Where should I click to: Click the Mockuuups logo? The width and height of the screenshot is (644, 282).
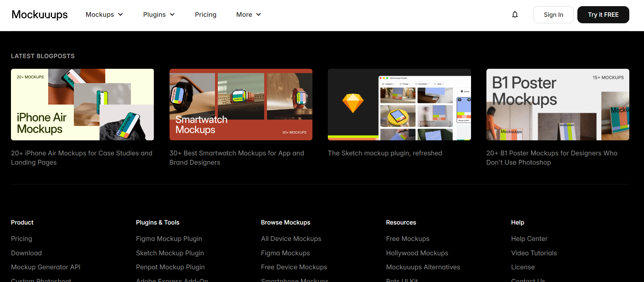tap(40, 15)
